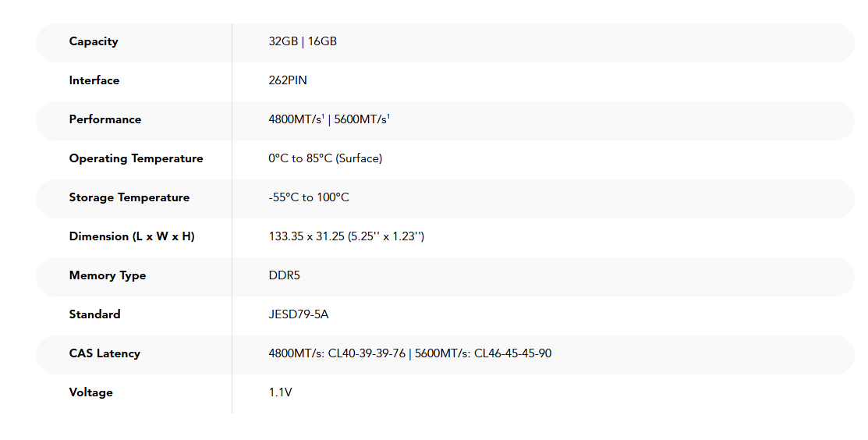Click the footnote superscript after 4800MT/s
Image resolution: width=868 pixels, height=440 pixels.
click(x=324, y=116)
